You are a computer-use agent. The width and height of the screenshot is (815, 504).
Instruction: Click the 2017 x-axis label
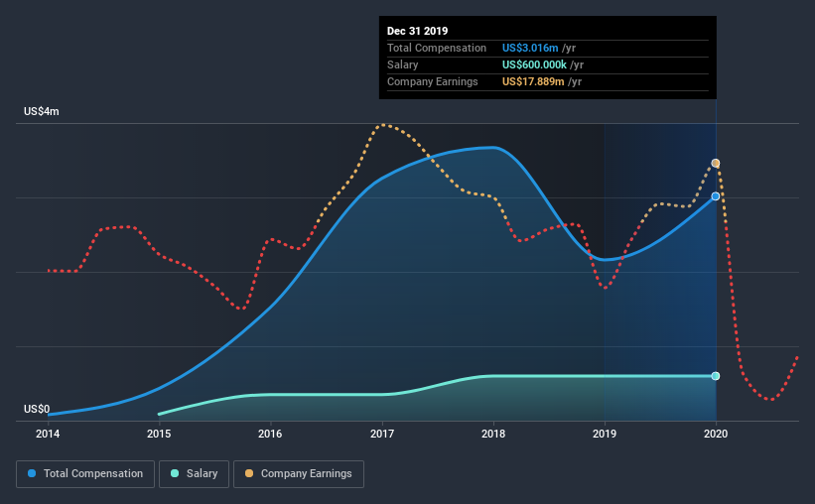(382, 434)
